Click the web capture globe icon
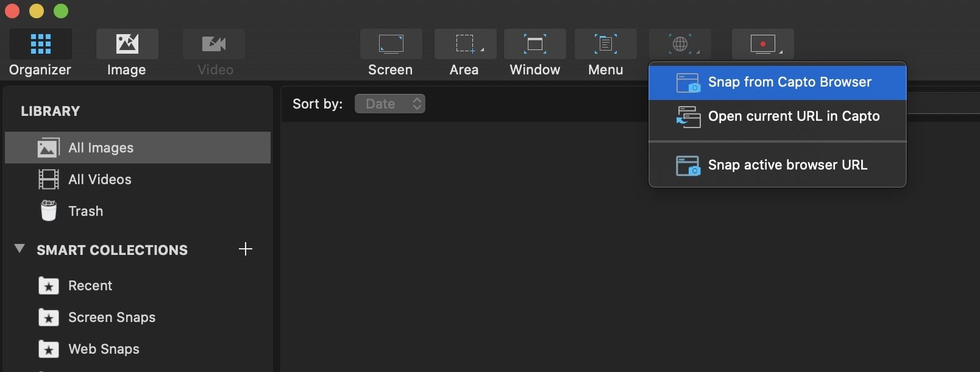 coord(680,45)
